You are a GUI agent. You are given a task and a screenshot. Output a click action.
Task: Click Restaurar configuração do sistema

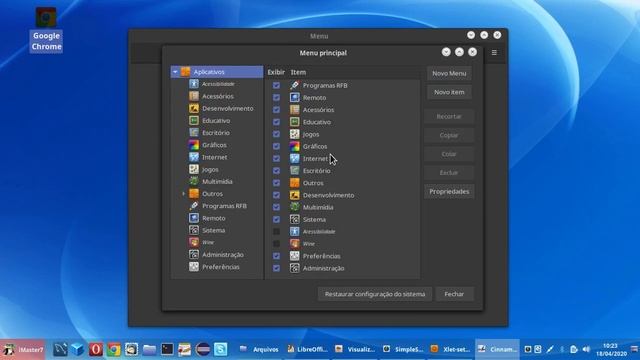tap(375, 294)
